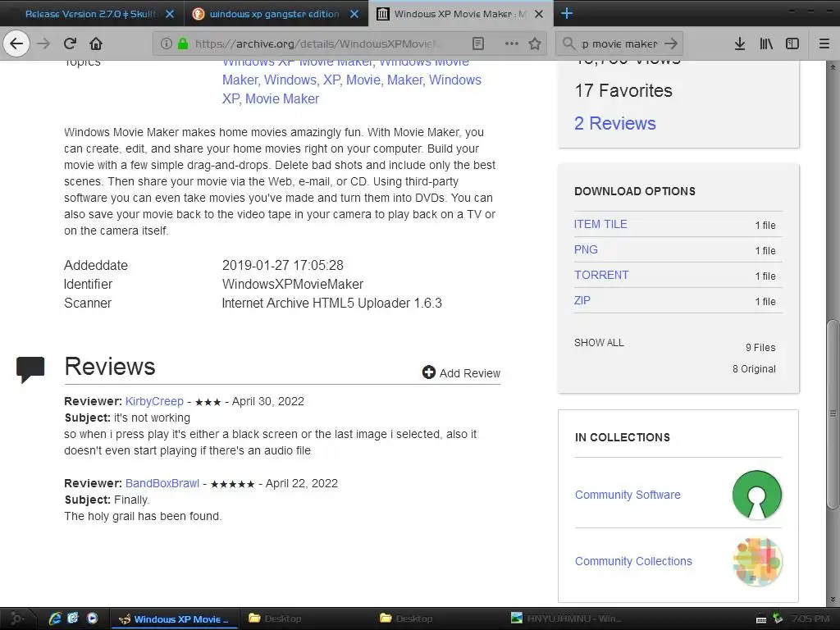Click the keyboard icon in system tray
The height and width of the screenshot is (630, 840).
[760, 620]
